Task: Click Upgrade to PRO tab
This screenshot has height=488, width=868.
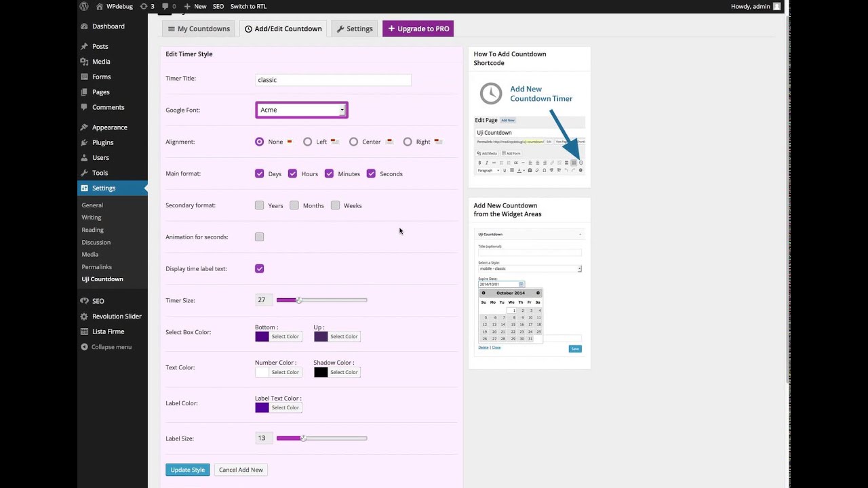Action: click(x=418, y=28)
